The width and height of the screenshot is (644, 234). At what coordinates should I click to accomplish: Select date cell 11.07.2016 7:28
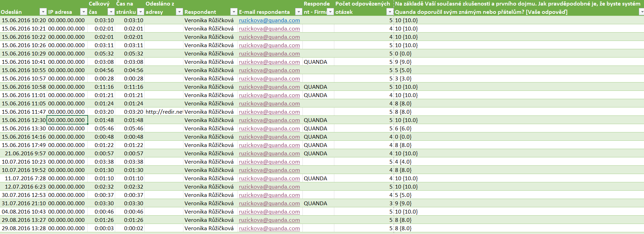point(23,178)
